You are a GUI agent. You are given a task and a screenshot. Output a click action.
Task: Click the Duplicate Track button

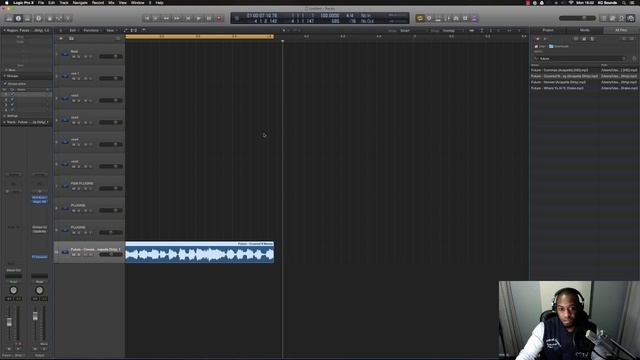(71, 38)
